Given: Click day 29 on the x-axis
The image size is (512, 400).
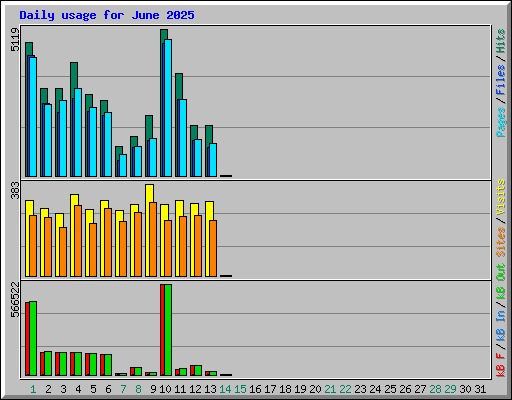Looking at the screenshot, I should [450, 389].
